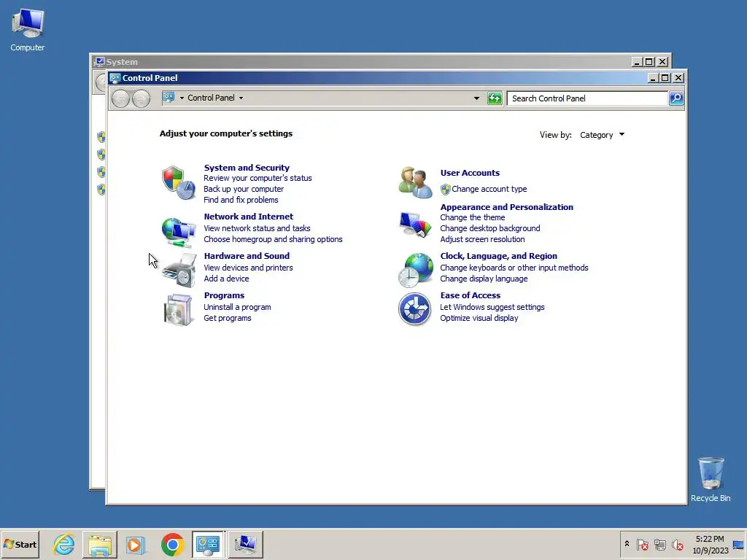Click the Back navigation arrow
This screenshot has height=560, width=747.
coord(120,98)
